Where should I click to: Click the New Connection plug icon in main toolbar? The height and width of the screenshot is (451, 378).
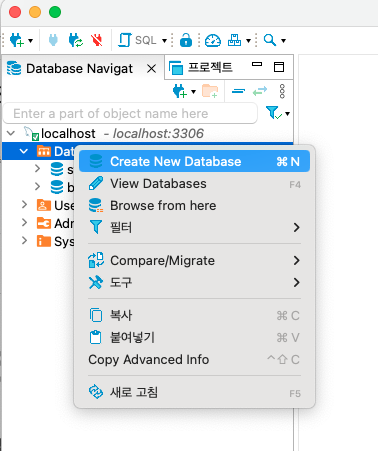pos(17,40)
